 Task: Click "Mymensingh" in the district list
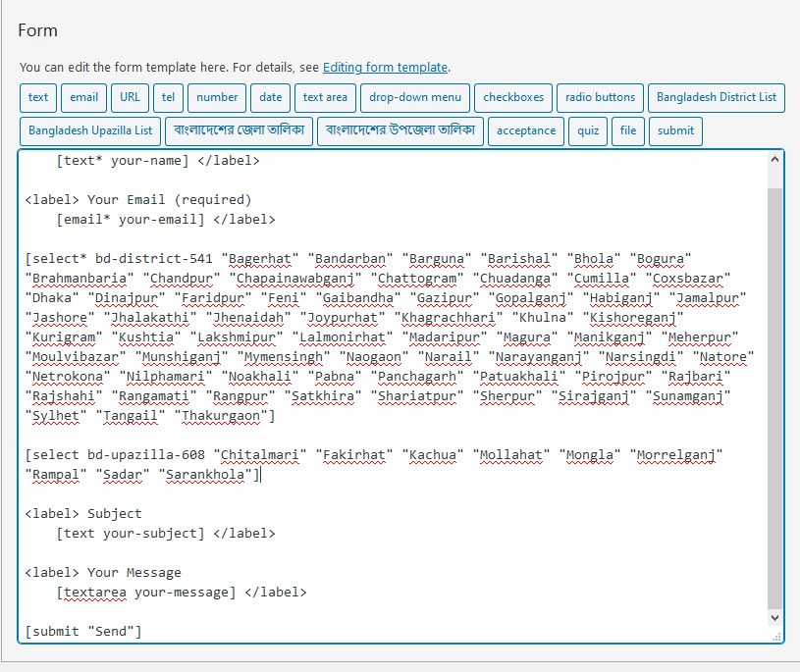(283, 357)
